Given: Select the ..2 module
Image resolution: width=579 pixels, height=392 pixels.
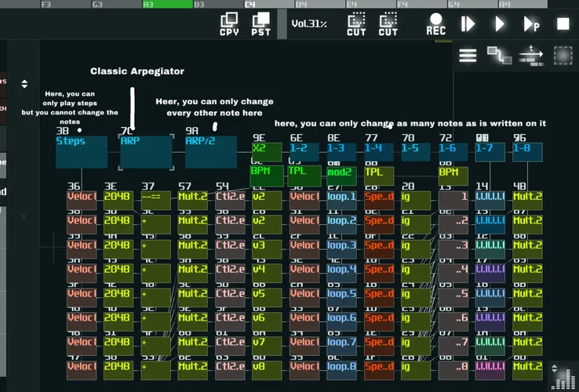Looking at the screenshot, I should pos(453,225).
